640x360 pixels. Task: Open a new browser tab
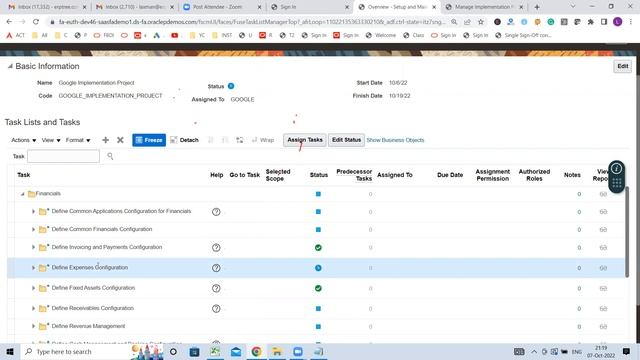(x=537, y=7)
